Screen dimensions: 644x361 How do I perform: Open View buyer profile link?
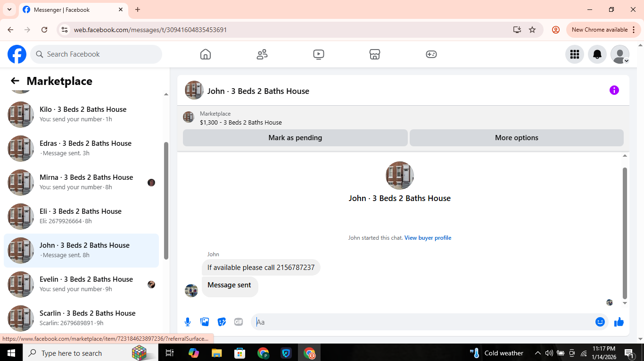pyautogui.click(x=428, y=238)
